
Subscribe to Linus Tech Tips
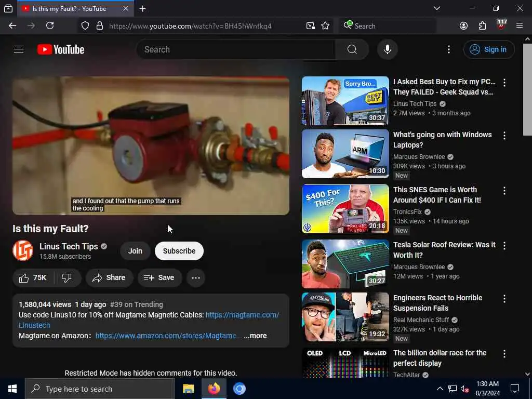click(179, 251)
